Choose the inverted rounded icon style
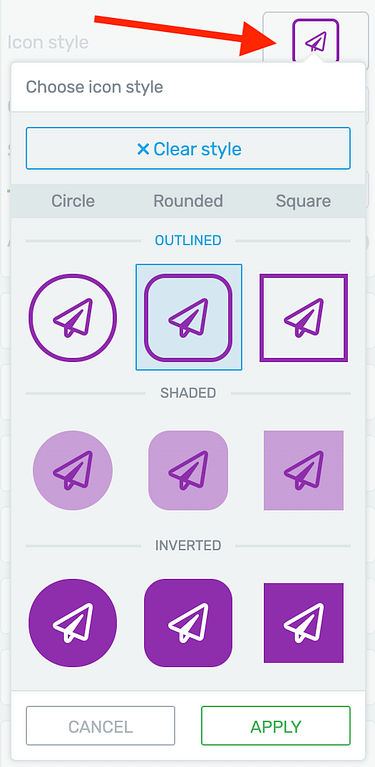 [188, 623]
